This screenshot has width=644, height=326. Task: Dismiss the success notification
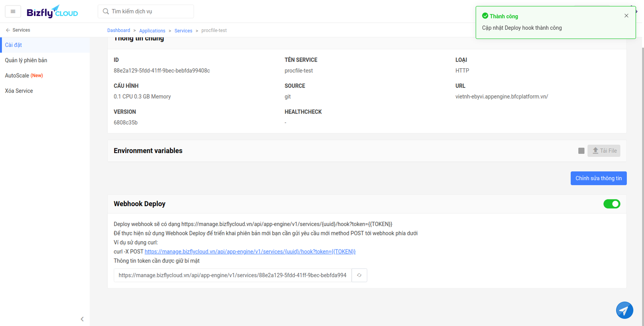click(x=626, y=16)
